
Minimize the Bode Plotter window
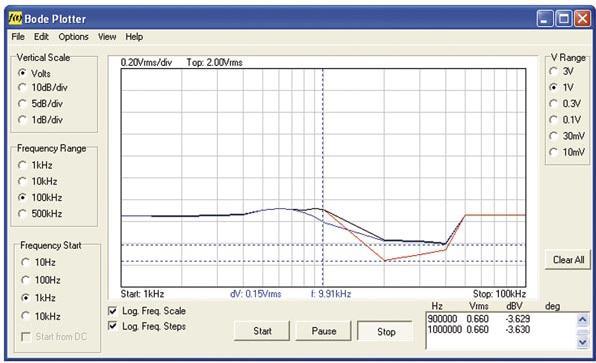click(545, 18)
